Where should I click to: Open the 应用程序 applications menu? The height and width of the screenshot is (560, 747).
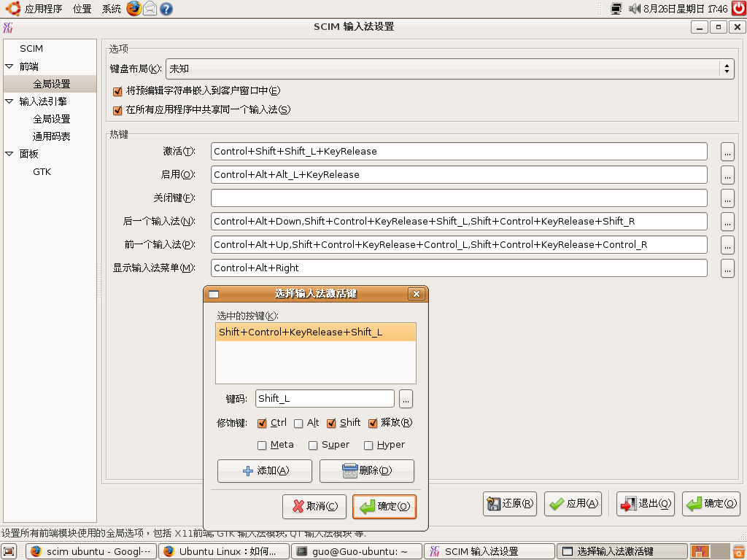click(x=43, y=9)
